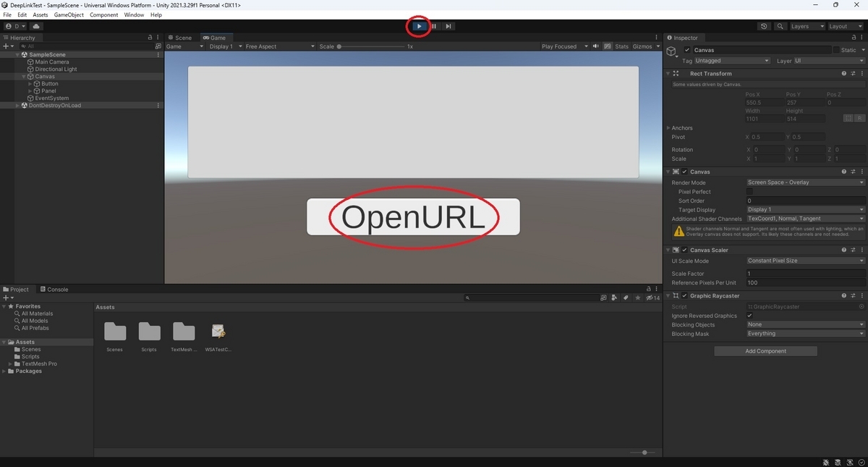The image size is (868, 467).
Task: Click the lock icon on the Inspector panel
Action: click(856, 37)
